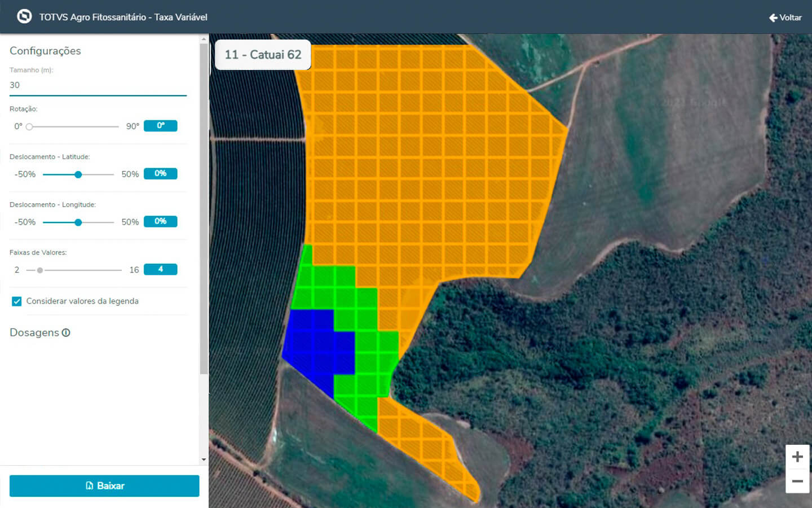Click the Faixas de Valores 4 badge
Image resolution: width=812 pixels, height=508 pixels.
tap(160, 269)
